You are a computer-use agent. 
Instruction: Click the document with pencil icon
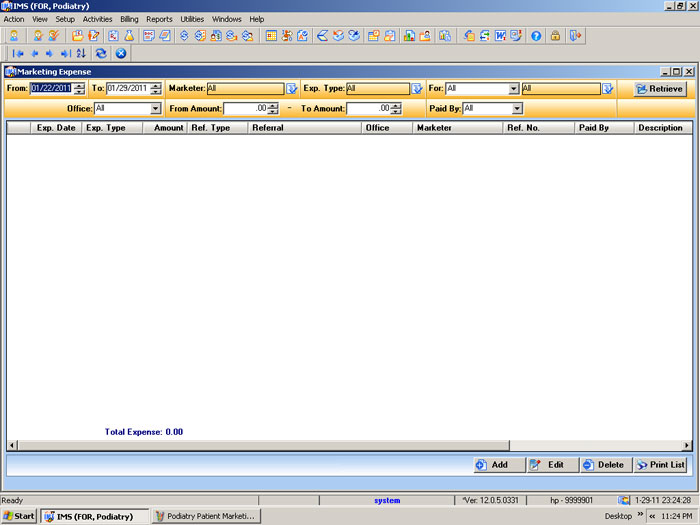pos(93,36)
